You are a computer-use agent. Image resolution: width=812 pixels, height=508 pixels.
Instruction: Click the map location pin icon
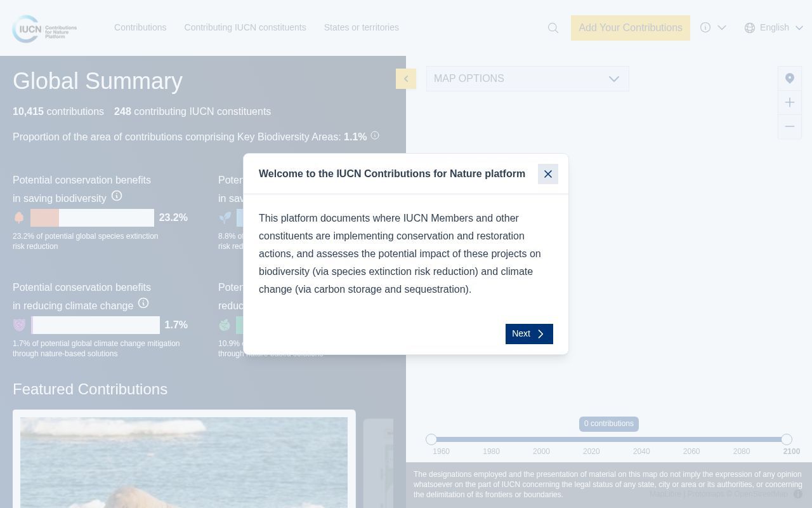pos(790,78)
